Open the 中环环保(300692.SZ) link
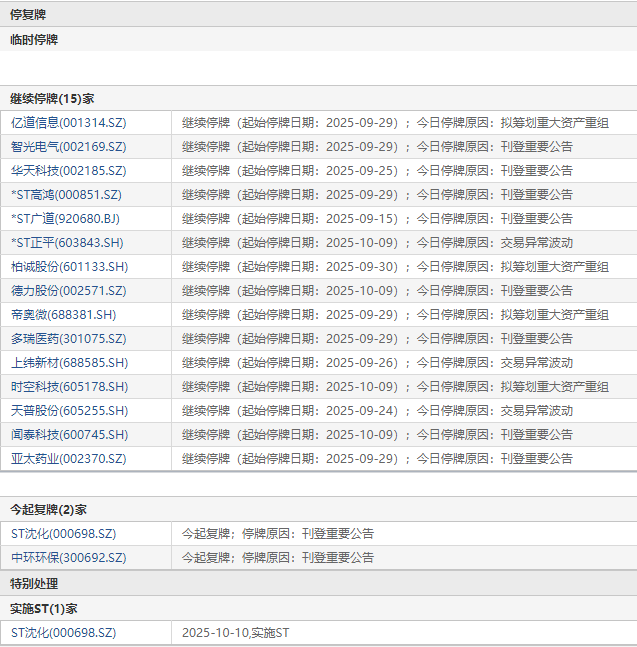Screen dimensions: 637x647 point(68,557)
